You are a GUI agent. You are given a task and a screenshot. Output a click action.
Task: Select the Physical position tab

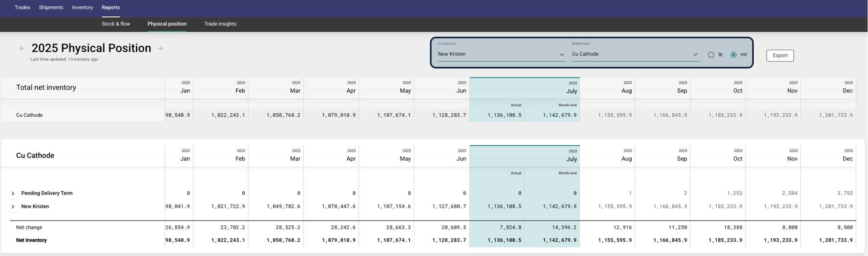(167, 24)
